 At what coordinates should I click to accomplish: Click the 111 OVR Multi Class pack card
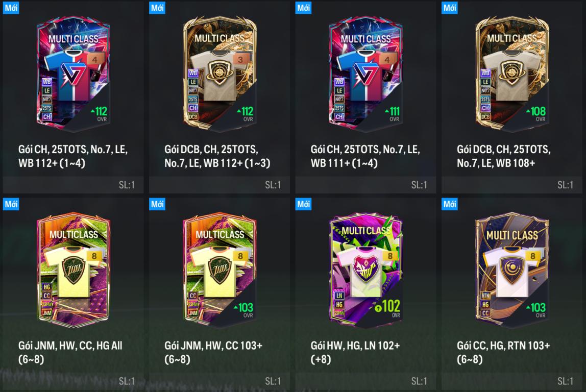(365, 75)
